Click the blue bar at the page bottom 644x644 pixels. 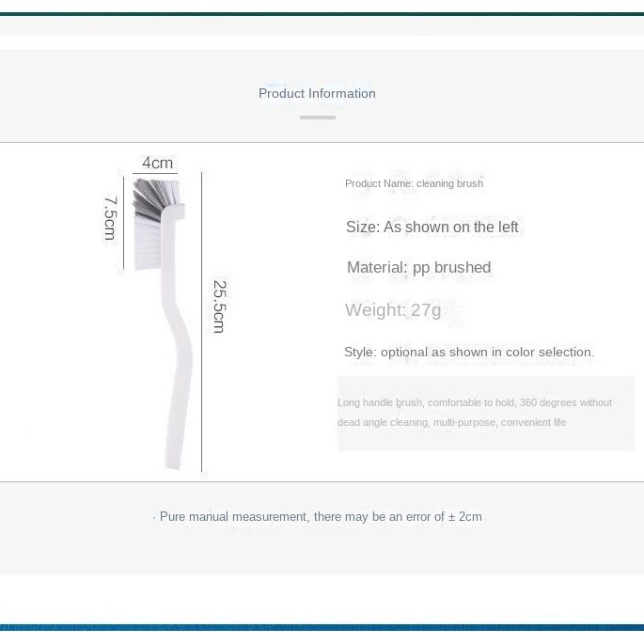click(322, 628)
